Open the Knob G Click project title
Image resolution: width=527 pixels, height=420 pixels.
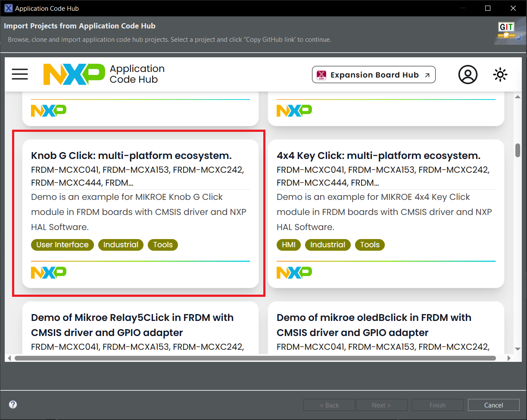tap(131, 156)
